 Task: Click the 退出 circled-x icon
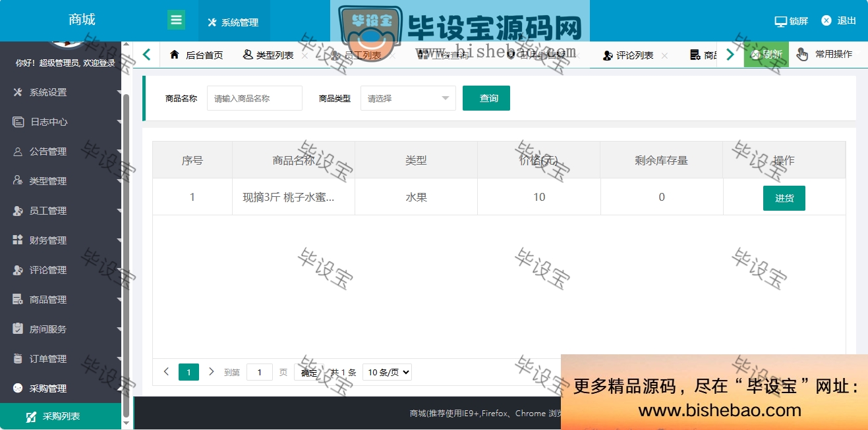pos(826,20)
